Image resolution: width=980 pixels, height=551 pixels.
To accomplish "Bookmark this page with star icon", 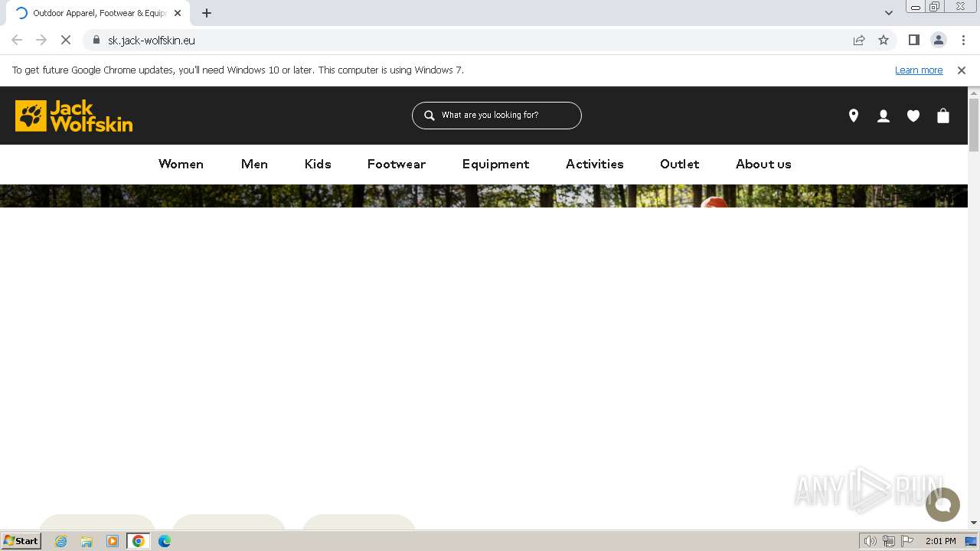I will pyautogui.click(x=884, y=40).
